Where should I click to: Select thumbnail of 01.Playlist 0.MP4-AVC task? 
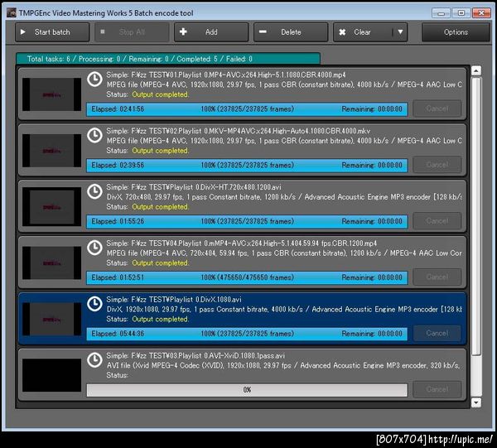point(51,94)
